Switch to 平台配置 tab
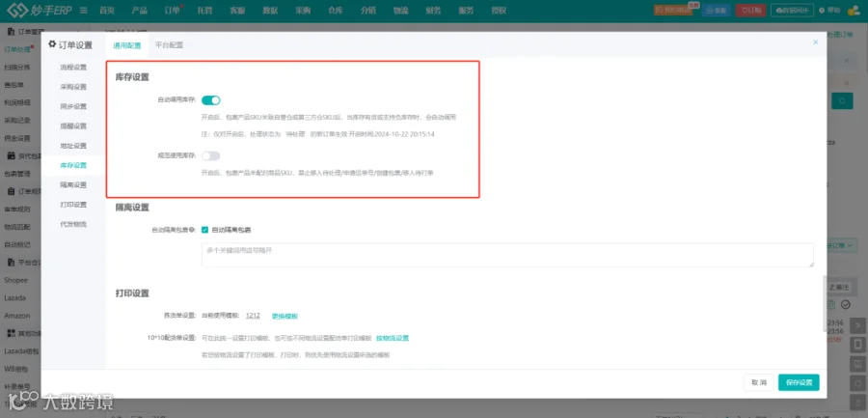 click(169, 45)
